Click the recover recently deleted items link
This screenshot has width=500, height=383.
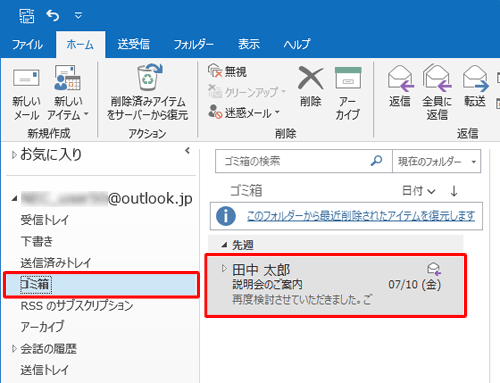tap(361, 216)
